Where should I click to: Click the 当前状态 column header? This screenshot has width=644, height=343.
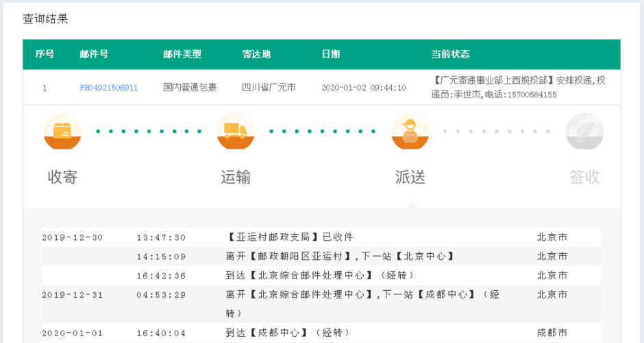tap(451, 54)
